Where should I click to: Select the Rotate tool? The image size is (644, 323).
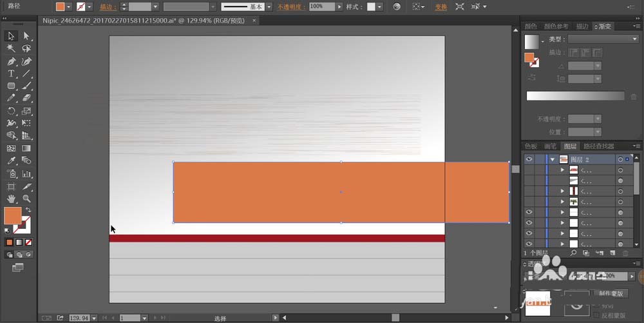pyautogui.click(x=11, y=111)
